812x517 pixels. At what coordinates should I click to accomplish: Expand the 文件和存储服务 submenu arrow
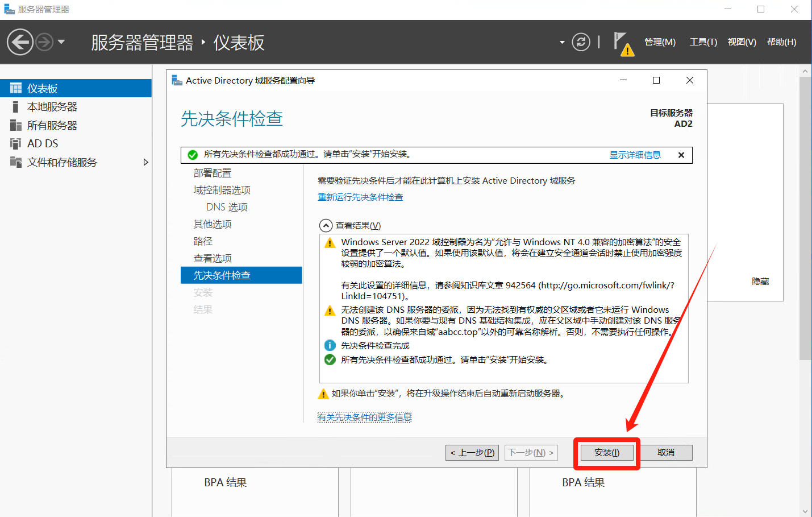tap(145, 163)
